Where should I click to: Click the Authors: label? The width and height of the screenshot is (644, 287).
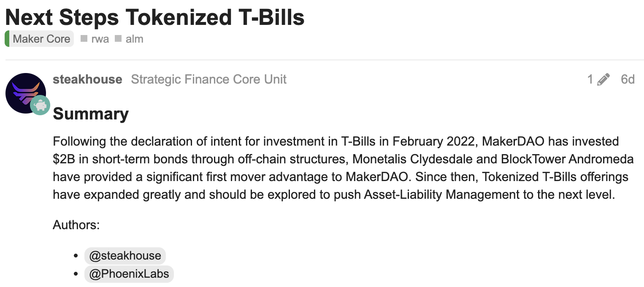point(76,225)
